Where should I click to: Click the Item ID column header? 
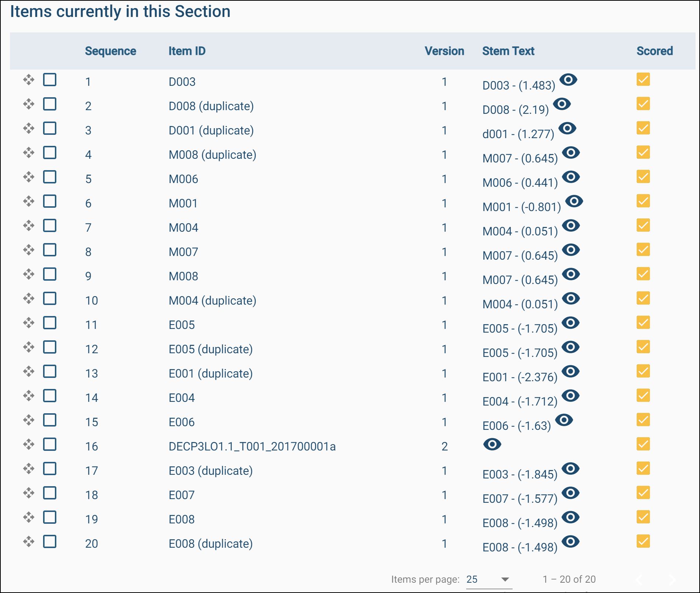point(187,51)
